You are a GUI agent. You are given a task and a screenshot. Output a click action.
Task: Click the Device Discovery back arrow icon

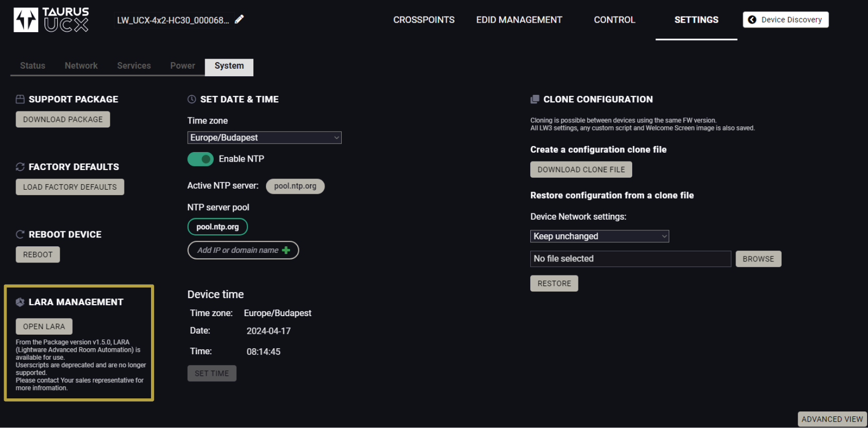752,20
